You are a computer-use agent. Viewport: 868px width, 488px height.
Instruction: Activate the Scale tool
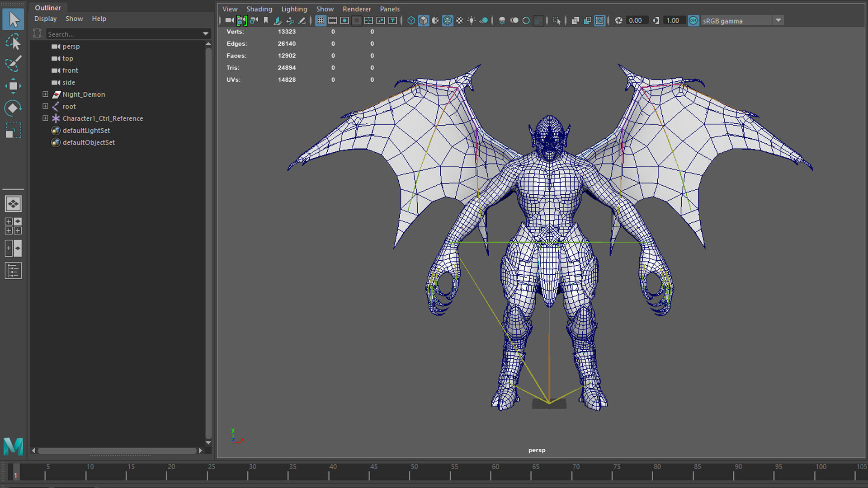click(13, 130)
